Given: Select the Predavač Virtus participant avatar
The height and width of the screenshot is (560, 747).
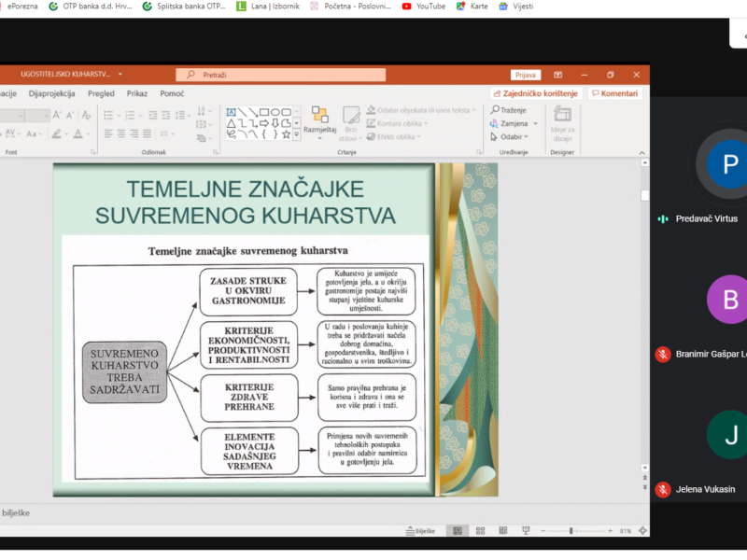Looking at the screenshot, I should tap(729, 164).
